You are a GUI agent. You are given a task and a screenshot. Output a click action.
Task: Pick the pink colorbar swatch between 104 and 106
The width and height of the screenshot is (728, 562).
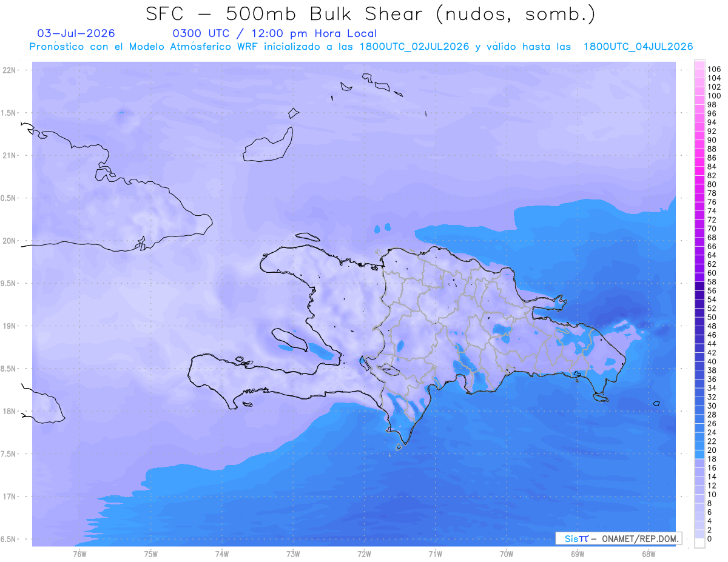(699, 73)
